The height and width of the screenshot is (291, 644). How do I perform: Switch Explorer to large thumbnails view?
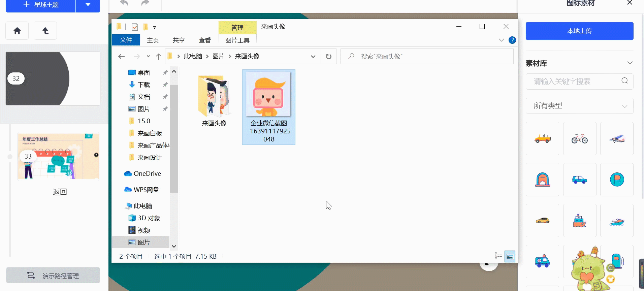coord(510,256)
